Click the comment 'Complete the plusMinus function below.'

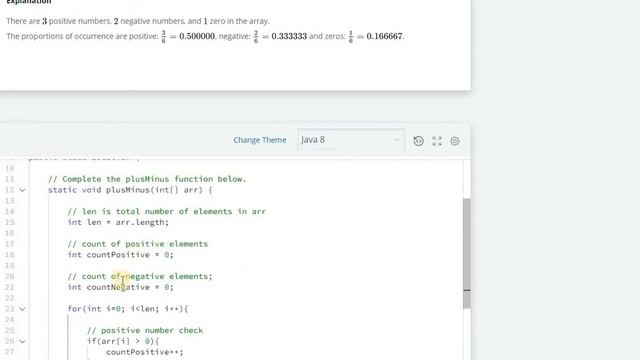[147, 179]
